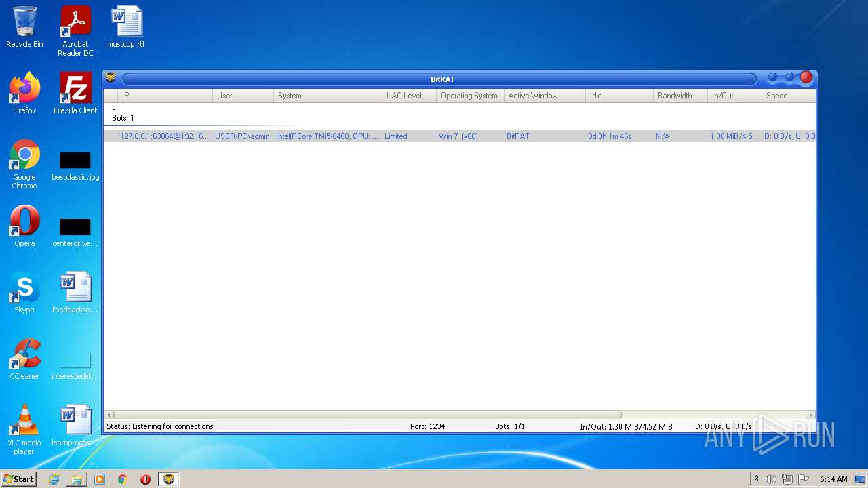This screenshot has width=868, height=488.
Task: Launch Google Chrome from the desktop
Action: click(24, 164)
